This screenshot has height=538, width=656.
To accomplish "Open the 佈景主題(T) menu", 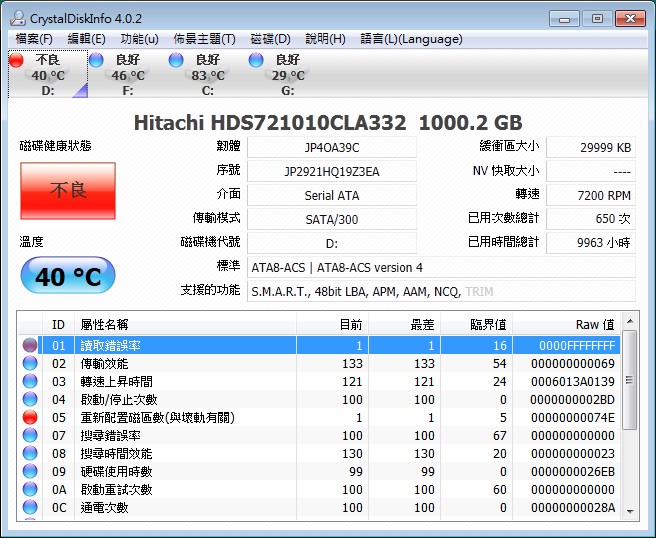I will (x=204, y=39).
